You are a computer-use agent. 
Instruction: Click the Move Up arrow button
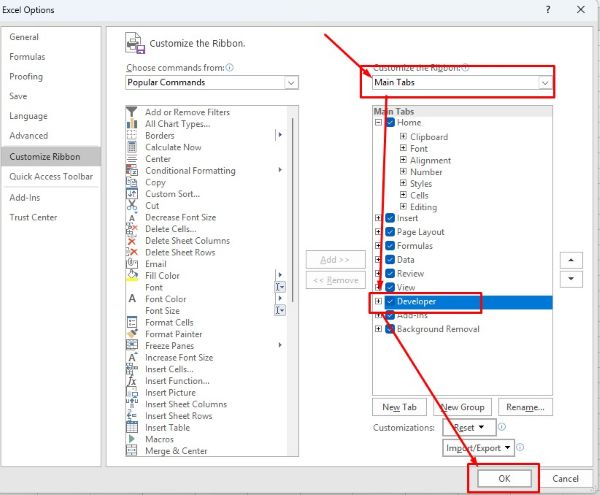pyautogui.click(x=571, y=260)
